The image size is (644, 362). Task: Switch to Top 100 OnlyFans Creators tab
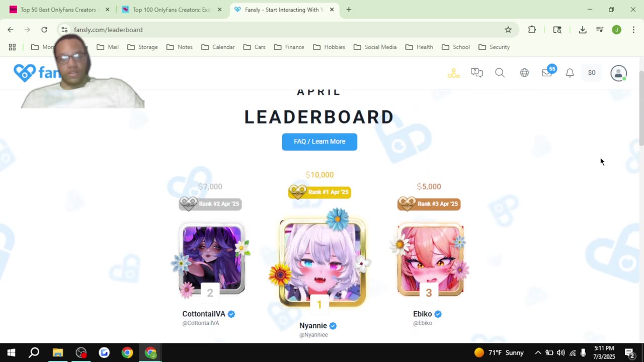pyautogui.click(x=171, y=10)
